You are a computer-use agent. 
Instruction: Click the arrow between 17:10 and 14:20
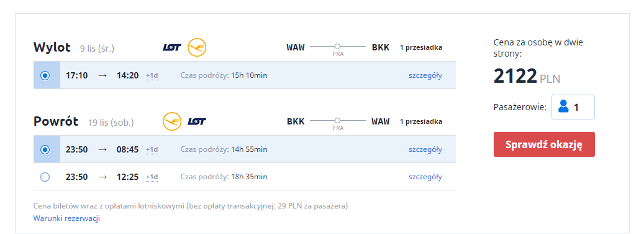102,75
